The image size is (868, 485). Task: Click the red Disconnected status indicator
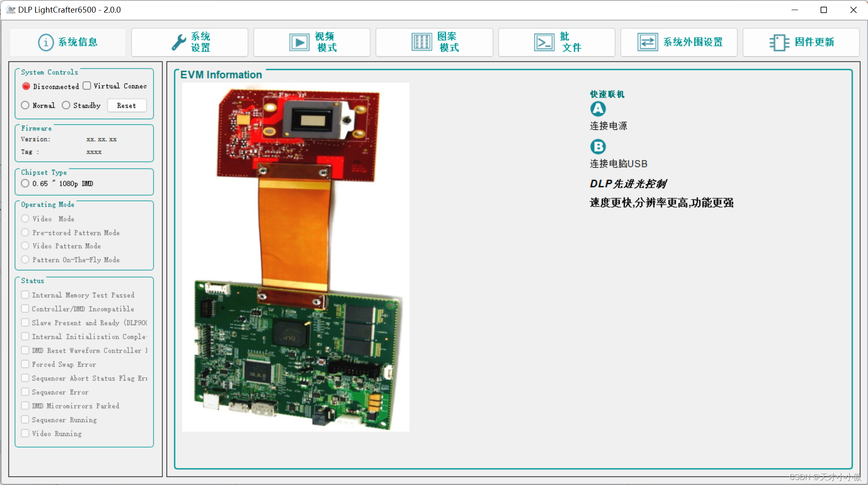26,86
